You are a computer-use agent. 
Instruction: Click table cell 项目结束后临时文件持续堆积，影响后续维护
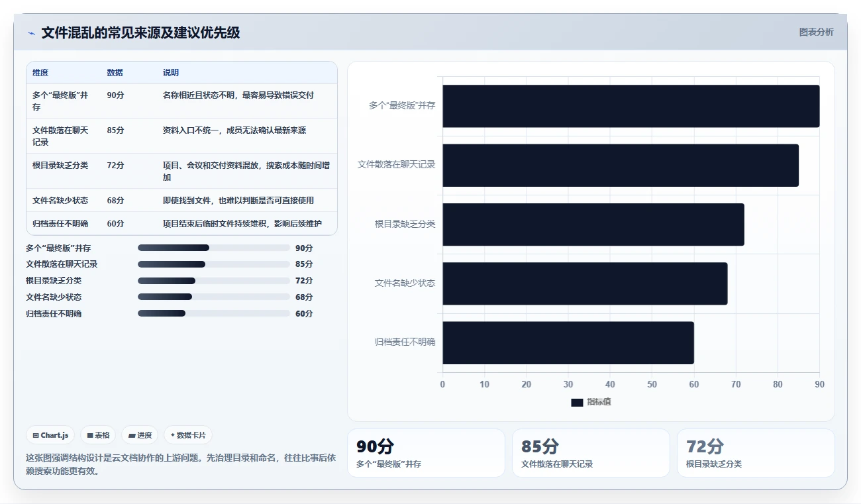coord(242,224)
